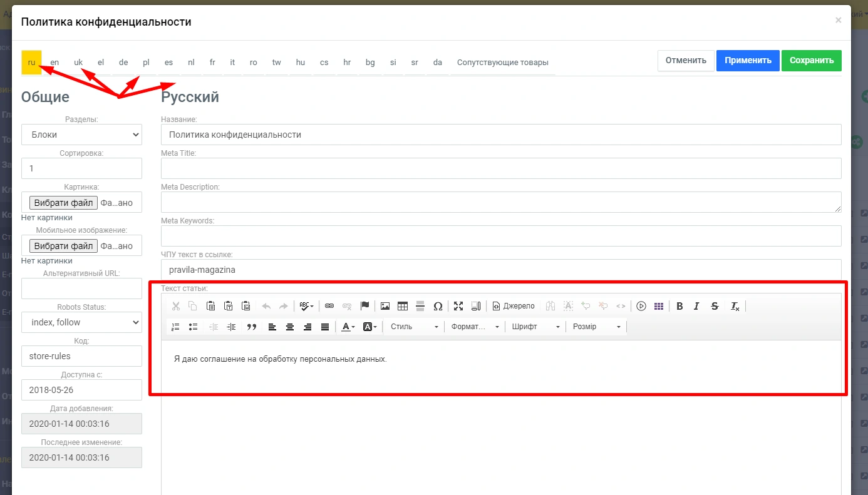This screenshot has width=868, height=495.
Task: Maximize the editor with the fullscreen icon
Action: (458, 306)
